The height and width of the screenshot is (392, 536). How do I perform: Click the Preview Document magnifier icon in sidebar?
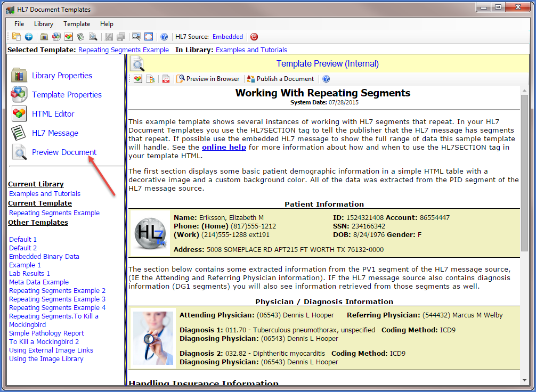(x=19, y=152)
